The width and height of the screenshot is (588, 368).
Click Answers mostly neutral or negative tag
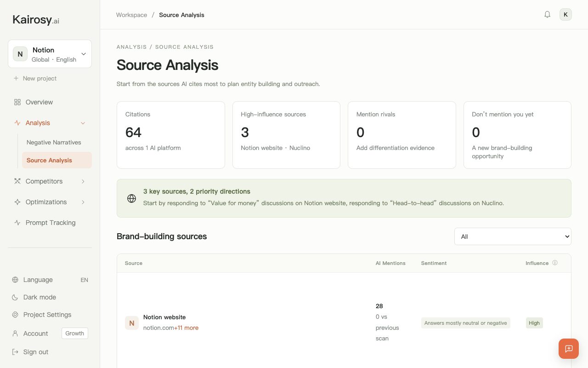pyautogui.click(x=465, y=323)
